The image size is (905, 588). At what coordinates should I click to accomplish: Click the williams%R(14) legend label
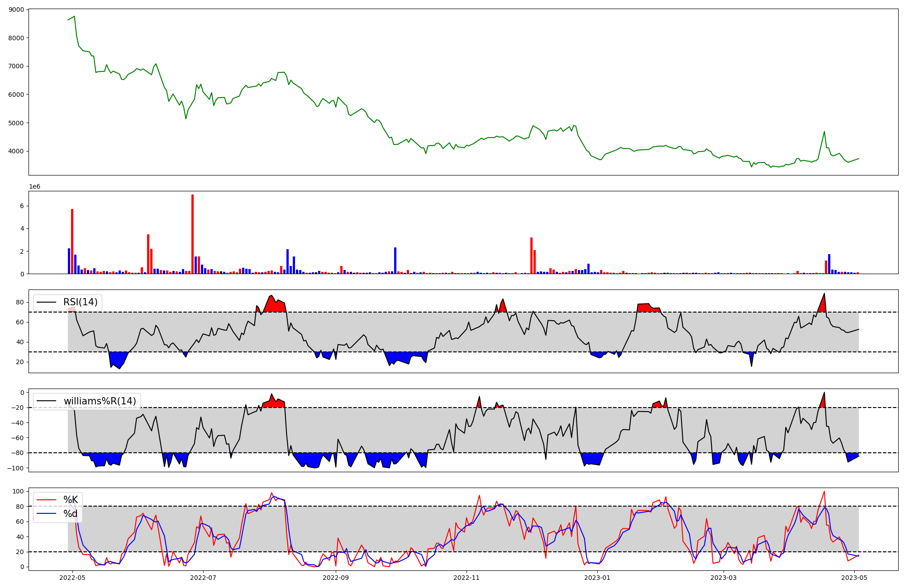pyautogui.click(x=100, y=401)
